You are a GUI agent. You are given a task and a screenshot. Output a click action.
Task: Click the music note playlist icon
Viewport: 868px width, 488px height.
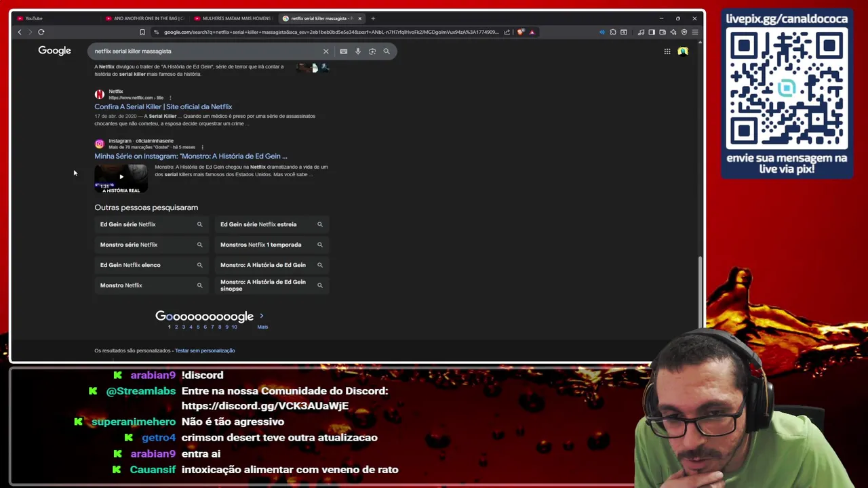[641, 32]
